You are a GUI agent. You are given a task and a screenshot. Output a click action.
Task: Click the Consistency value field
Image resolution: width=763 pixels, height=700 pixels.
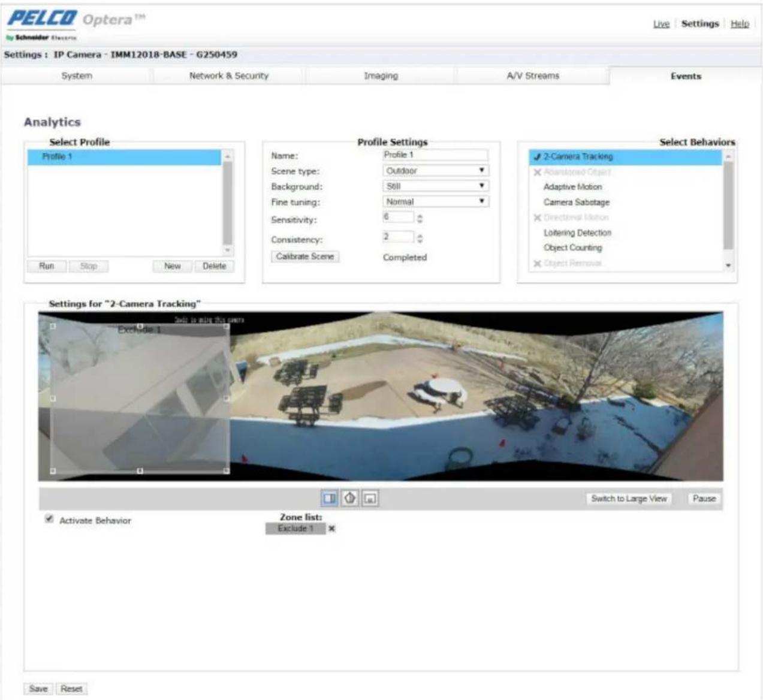click(398, 237)
